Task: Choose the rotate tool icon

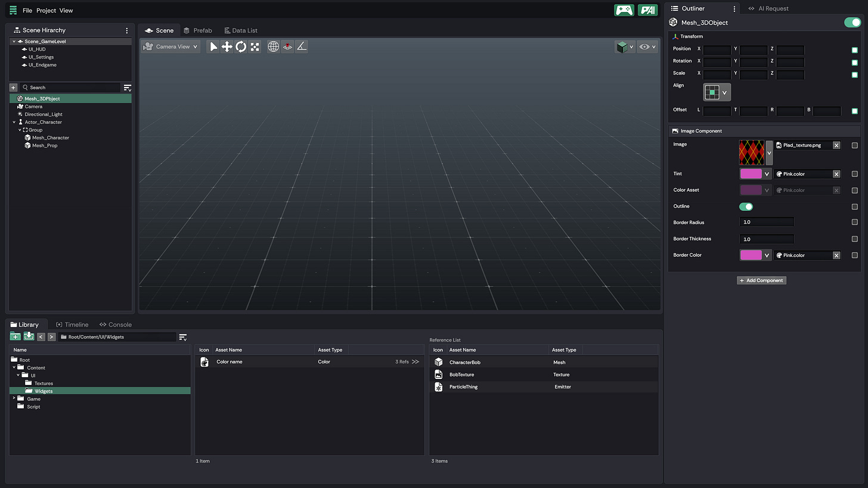Action: [241, 46]
